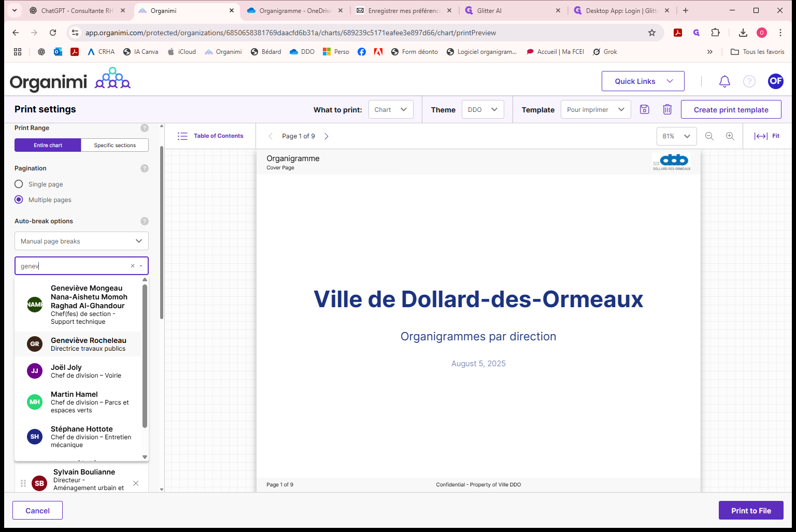Viewport: 796px width, 532px height.
Task: Open notifications bell in Organimi header
Action: [724, 81]
